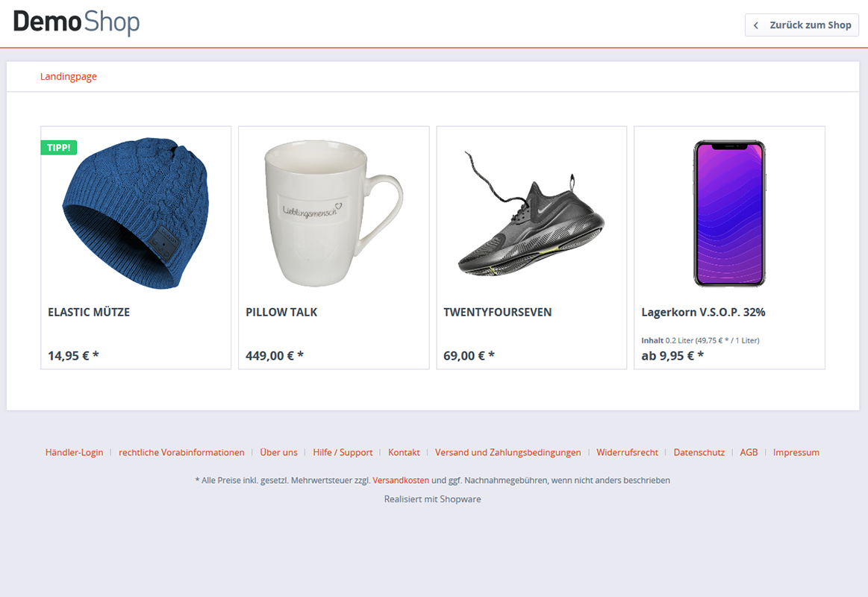868x597 pixels.
Task: Click the back chevron icon
Action: (755, 25)
